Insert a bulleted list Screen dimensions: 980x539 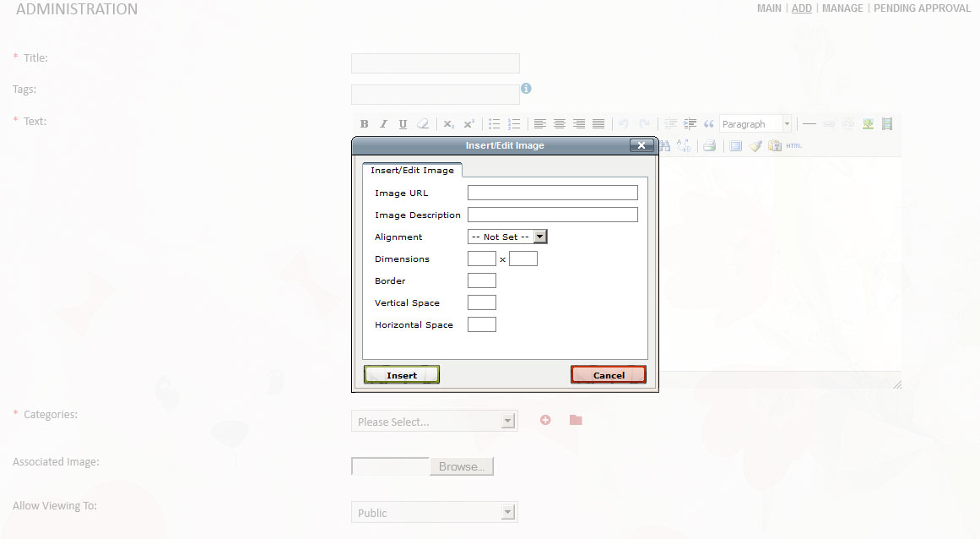point(495,124)
